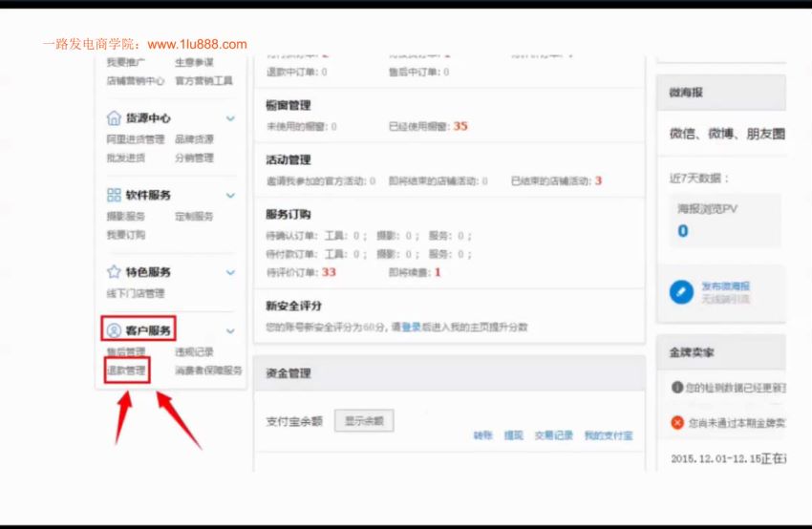The width and height of the screenshot is (812, 529).
Task: Open 违规记录 under 客户服务
Action: point(194,352)
